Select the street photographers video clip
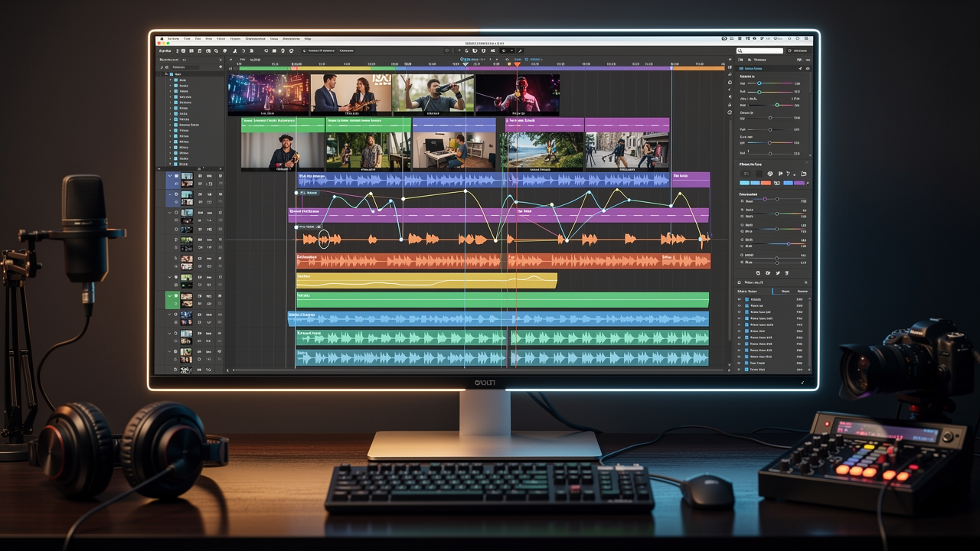This screenshot has width=980, height=551. coord(627,151)
